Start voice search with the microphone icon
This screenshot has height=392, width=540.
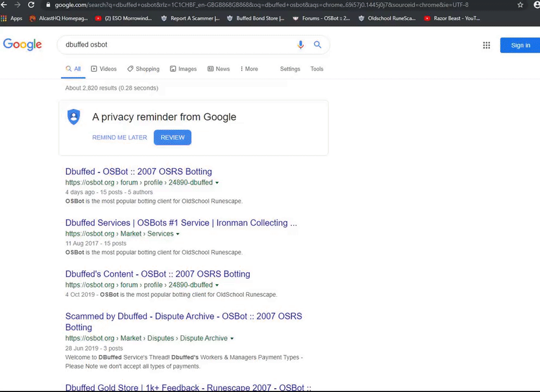tap(300, 45)
